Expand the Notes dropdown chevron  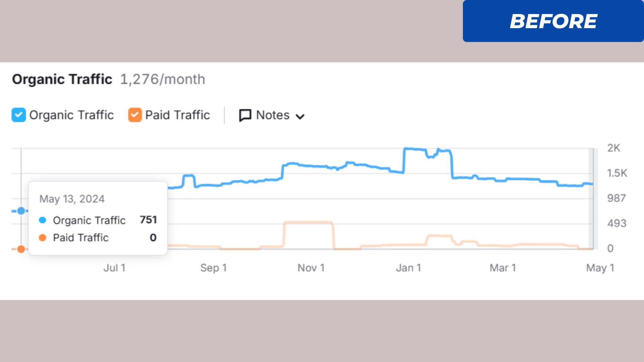coord(300,116)
